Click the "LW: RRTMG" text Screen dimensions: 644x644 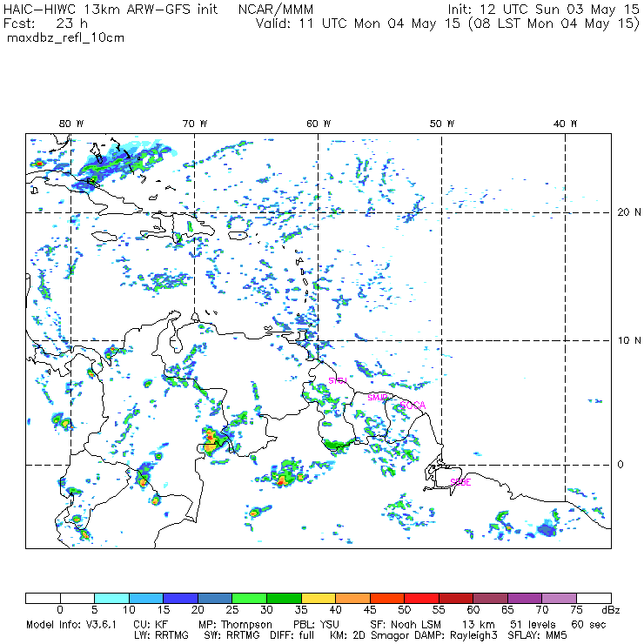click(x=161, y=635)
